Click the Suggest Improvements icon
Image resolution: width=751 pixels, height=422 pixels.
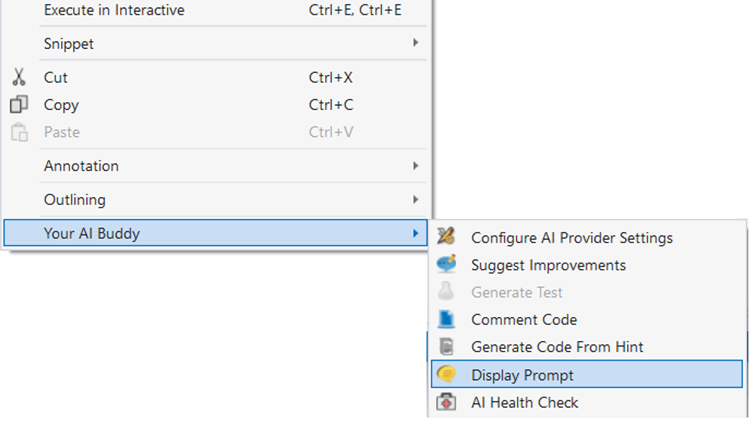[447, 265]
